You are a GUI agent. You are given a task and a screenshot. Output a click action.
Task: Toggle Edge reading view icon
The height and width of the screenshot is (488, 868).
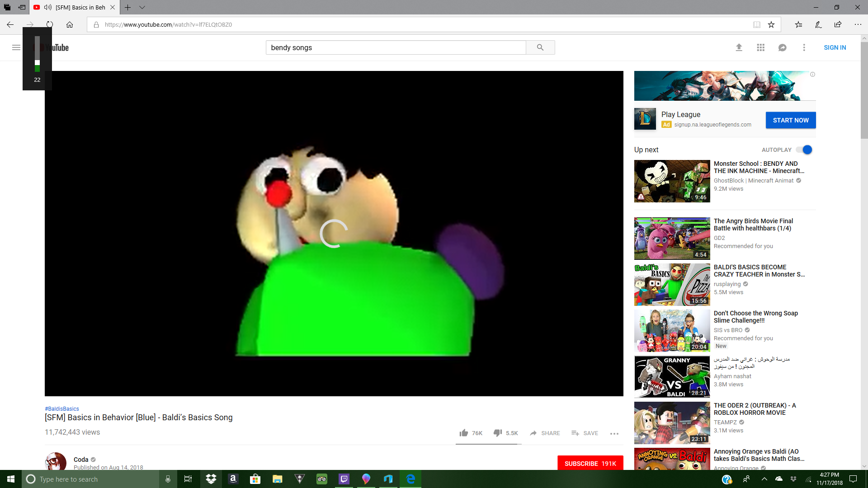[x=757, y=24]
